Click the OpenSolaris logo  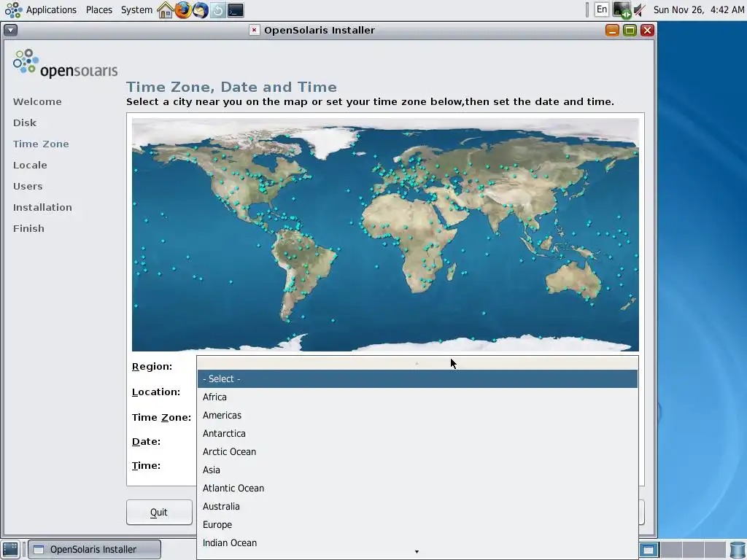coord(65,63)
